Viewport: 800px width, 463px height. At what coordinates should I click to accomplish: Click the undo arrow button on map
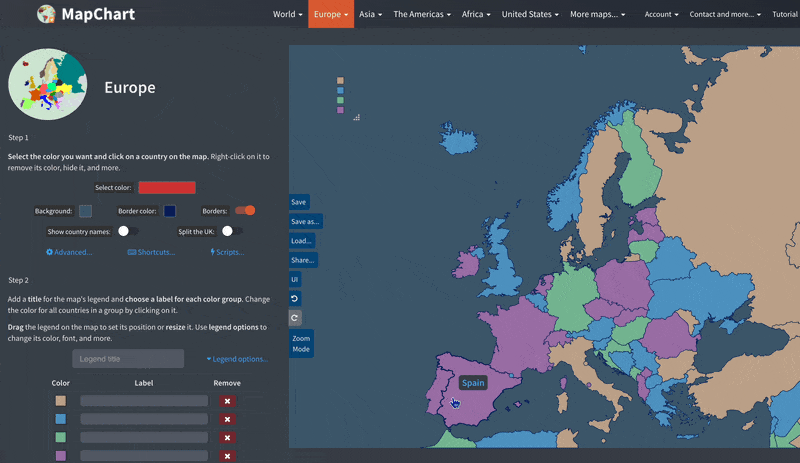tap(294, 299)
